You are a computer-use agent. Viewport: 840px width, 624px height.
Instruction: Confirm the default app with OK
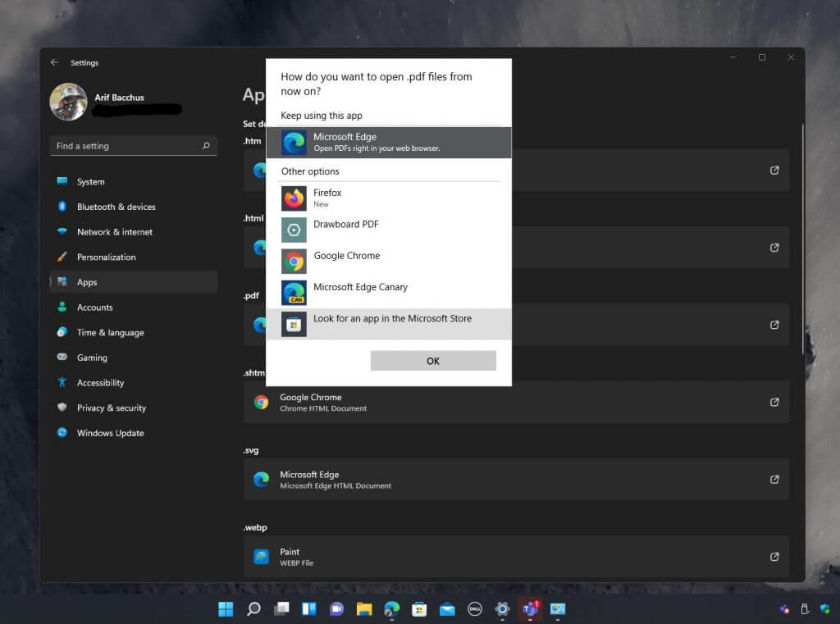coord(433,361)
